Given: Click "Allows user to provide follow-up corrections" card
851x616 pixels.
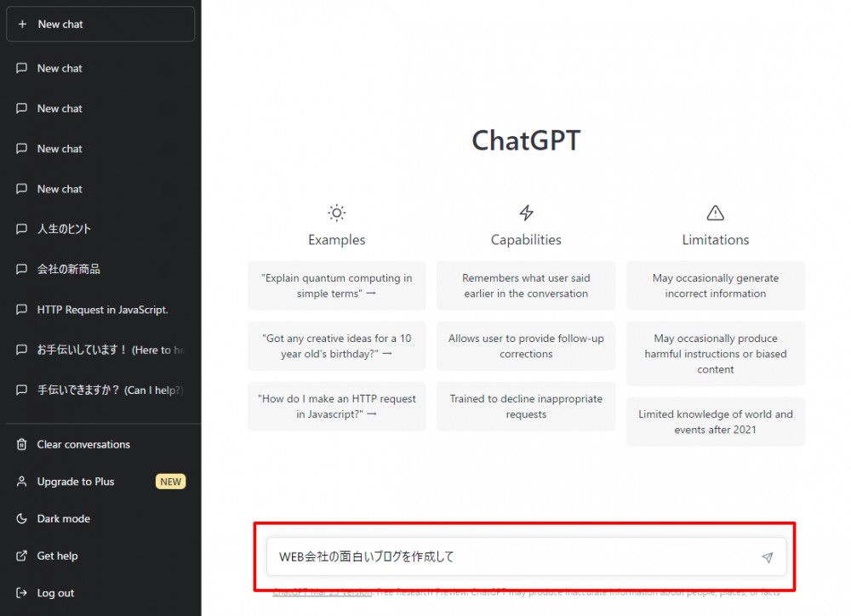Looking at the screenshot, I should 526,345.
